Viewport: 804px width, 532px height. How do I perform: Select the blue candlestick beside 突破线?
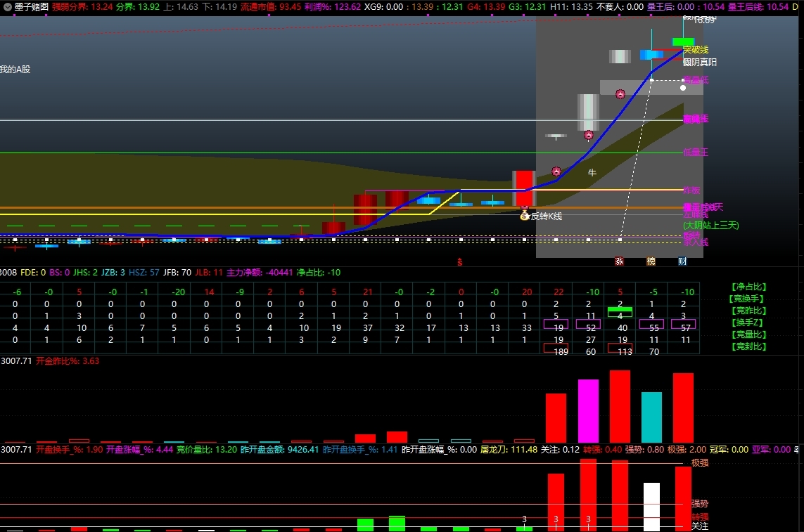[x=652, y=54]
